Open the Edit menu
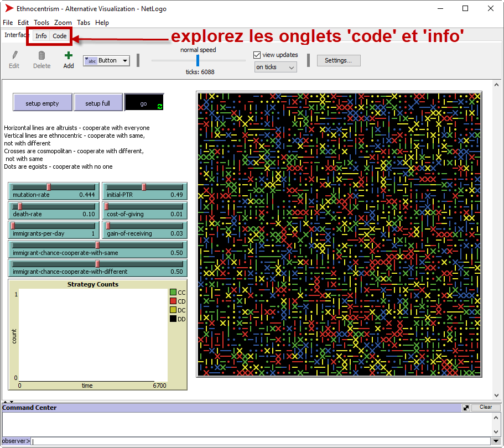504x448 pixels. pos(23,23)
